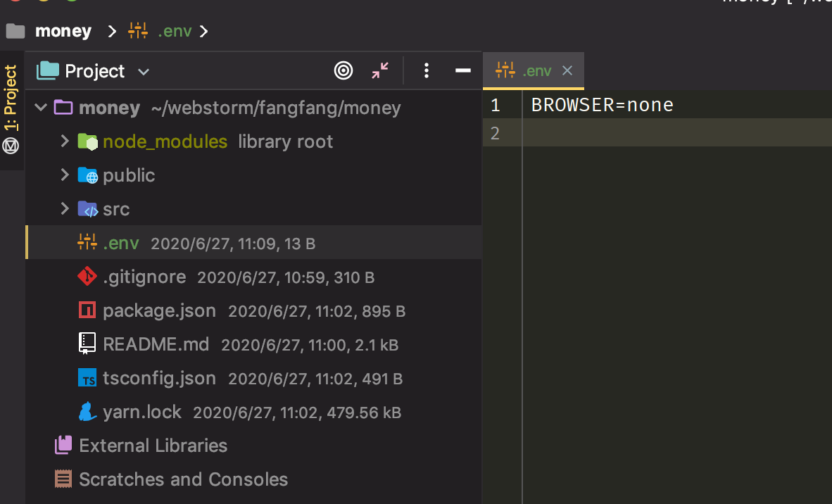
Task: Click the README.md book icon
Action: click(x=87, y=344)
